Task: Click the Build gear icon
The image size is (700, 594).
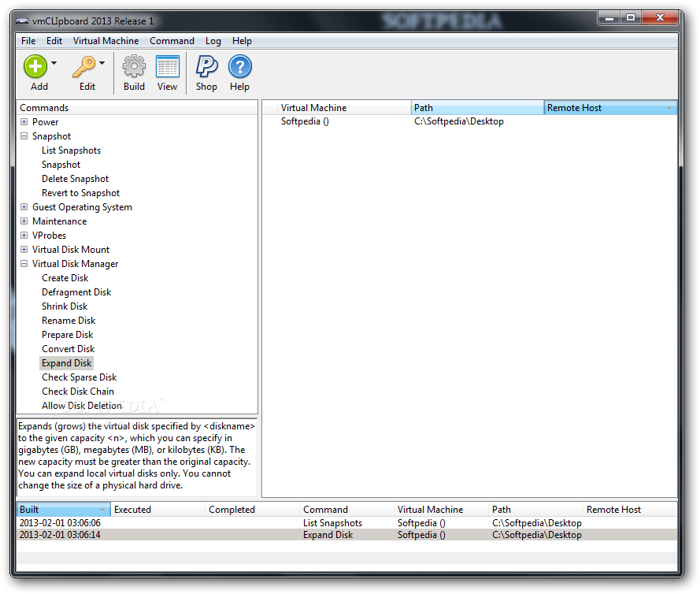Action: pos(134,66)
